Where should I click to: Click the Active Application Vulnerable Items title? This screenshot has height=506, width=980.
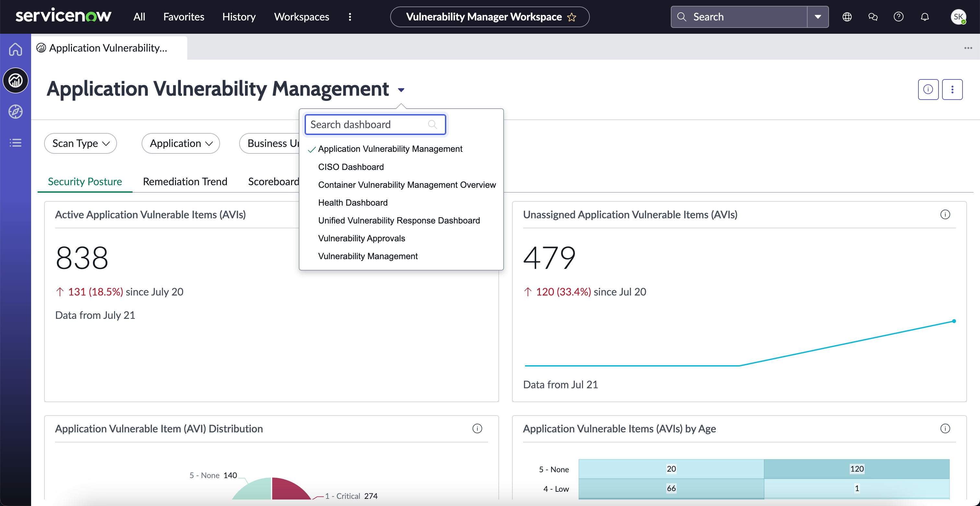click(150, 215)
